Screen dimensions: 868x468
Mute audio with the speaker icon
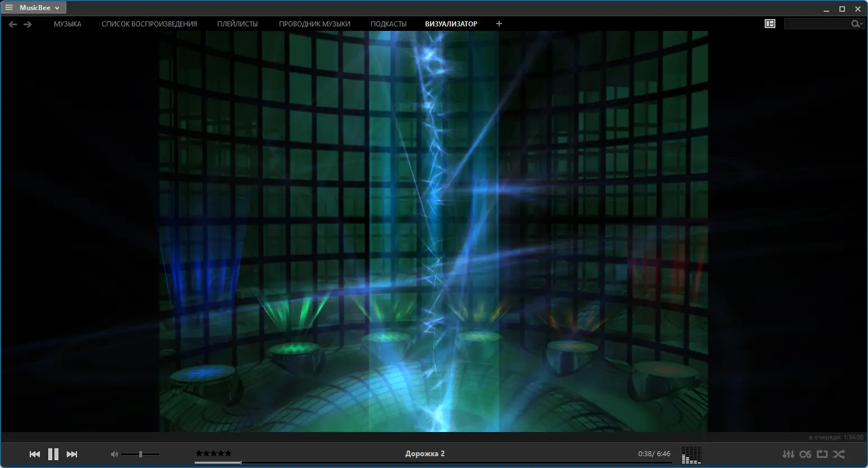[115, 454]
